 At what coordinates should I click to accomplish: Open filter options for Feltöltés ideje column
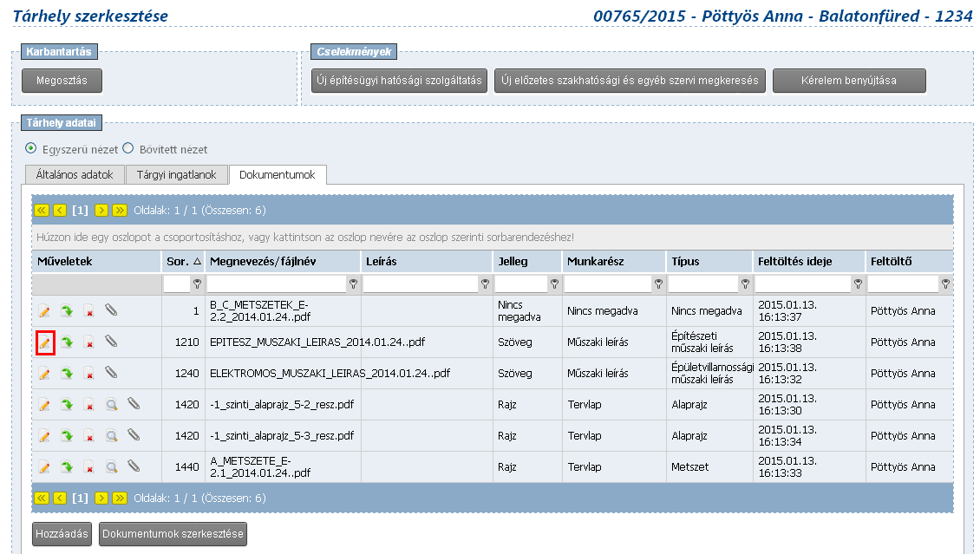858,284
